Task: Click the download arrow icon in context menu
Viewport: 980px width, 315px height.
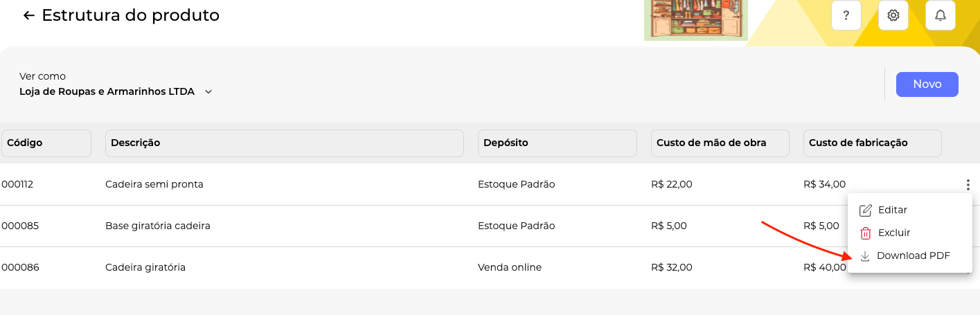Action: point(865,256)
